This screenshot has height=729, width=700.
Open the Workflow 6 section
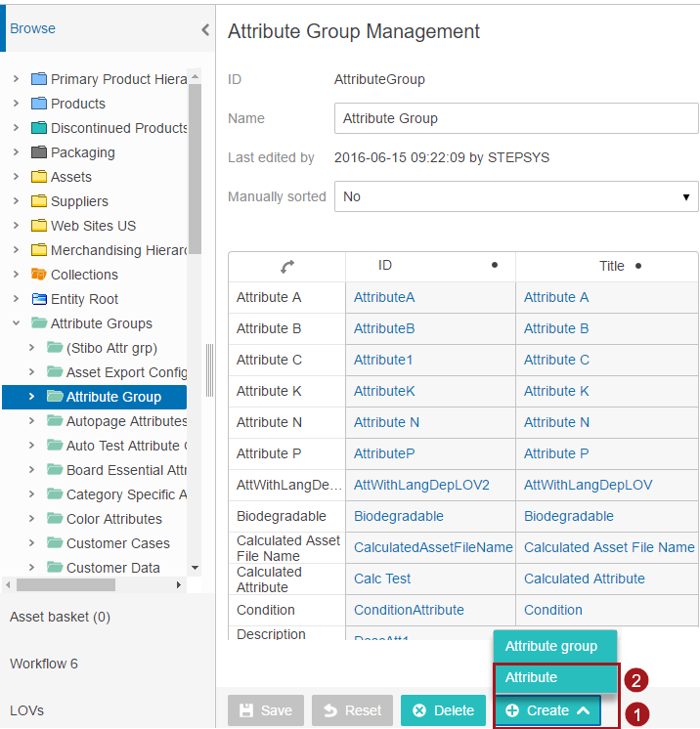(x=44, y=664)
